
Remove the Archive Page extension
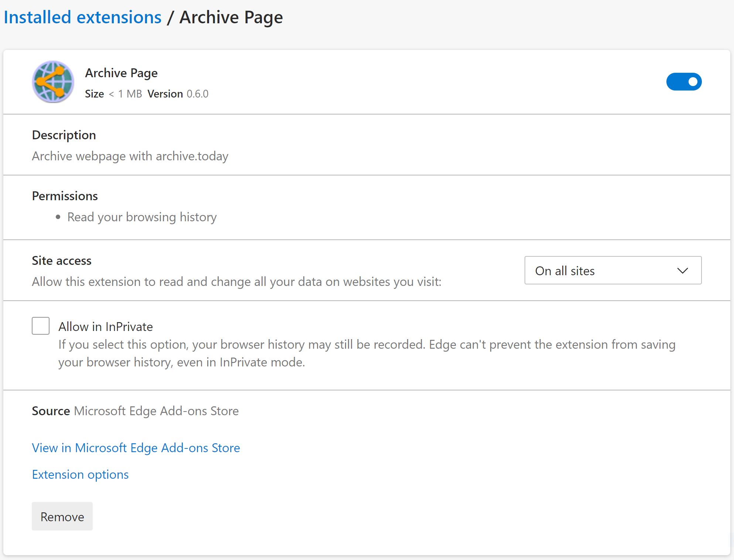[x=62, y=516]
